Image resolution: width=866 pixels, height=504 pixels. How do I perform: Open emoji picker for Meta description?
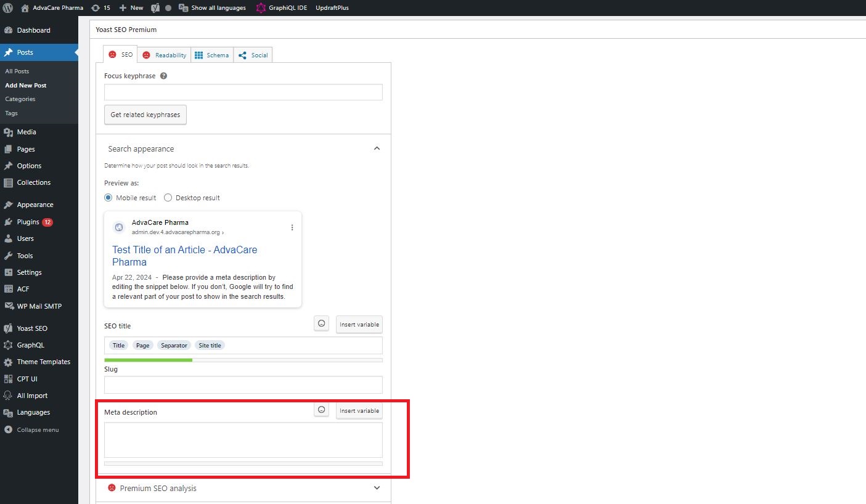(321, 410)
